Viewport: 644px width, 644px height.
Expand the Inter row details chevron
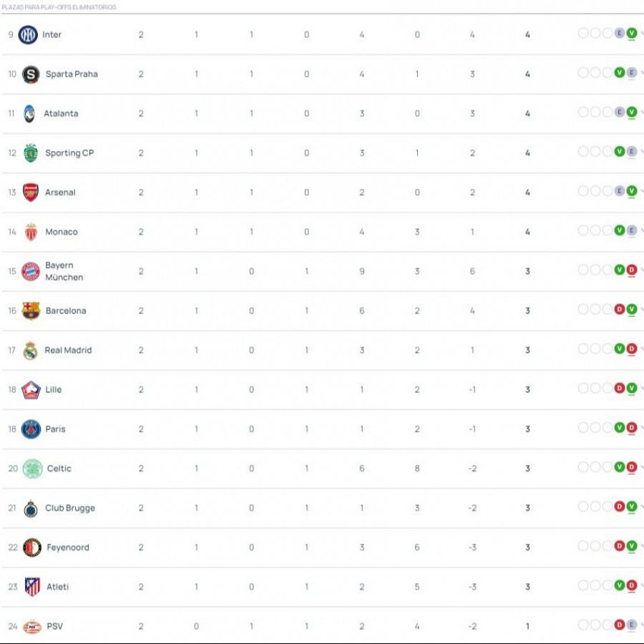point(641,34)
